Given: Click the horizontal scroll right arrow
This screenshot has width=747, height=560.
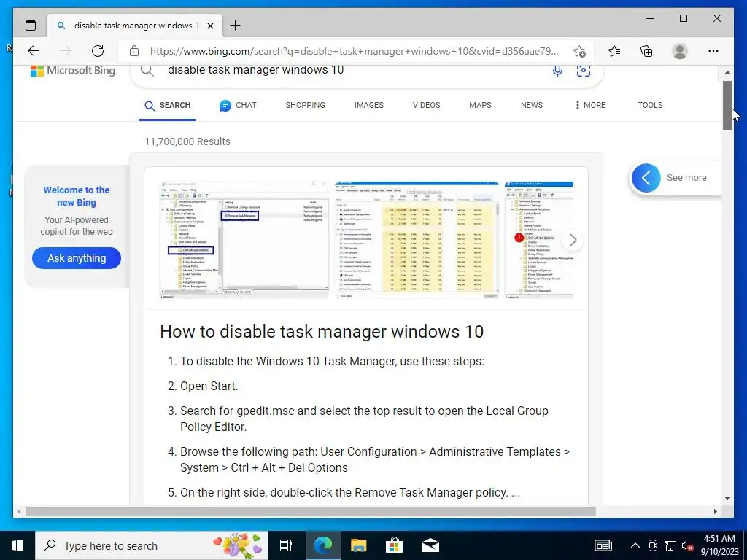Looking at the screenshot, I should [716, 511].
